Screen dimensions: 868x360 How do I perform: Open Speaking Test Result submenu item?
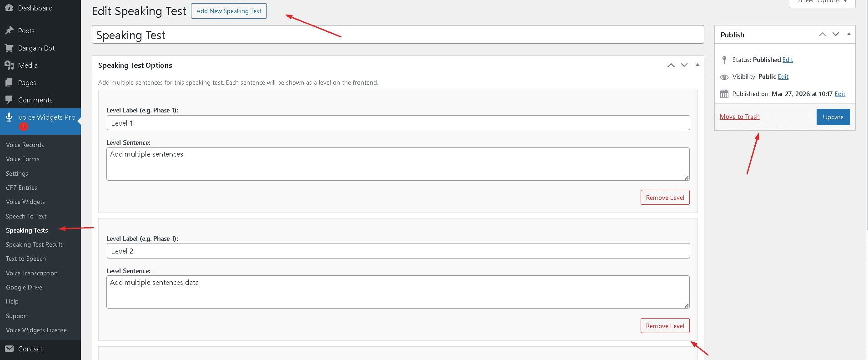[34, 244]
